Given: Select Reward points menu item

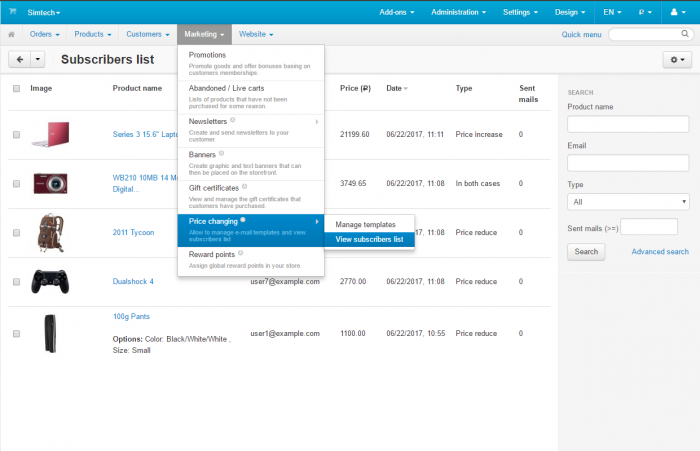Looking at the screenshot, I should [251, 260].
